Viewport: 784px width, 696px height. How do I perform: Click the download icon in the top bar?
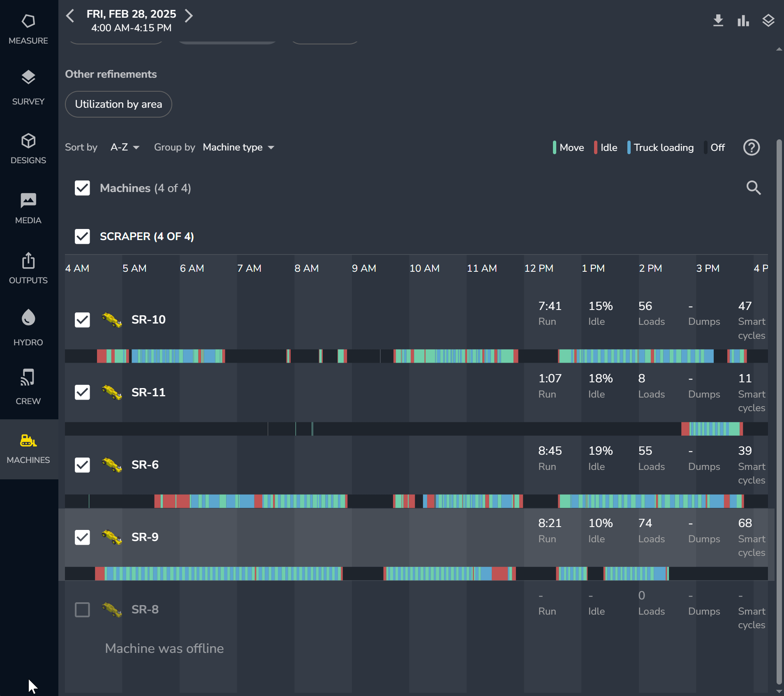click(718, 21)
